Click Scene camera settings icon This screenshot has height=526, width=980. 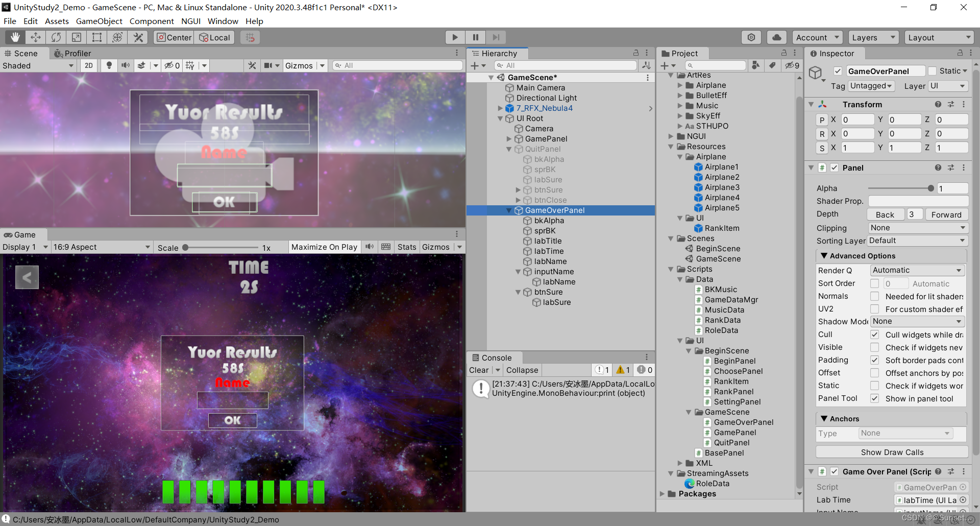coord(268,65)
